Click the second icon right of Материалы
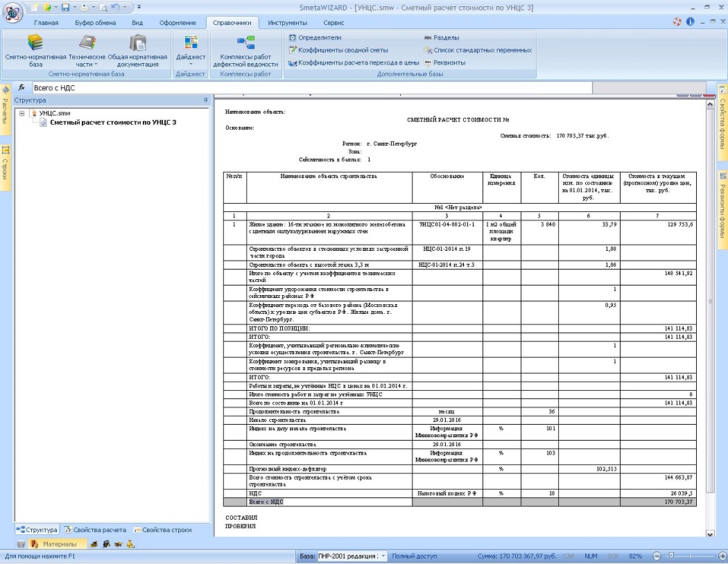Viewport: 728px width, 564px height. point(106,544)
